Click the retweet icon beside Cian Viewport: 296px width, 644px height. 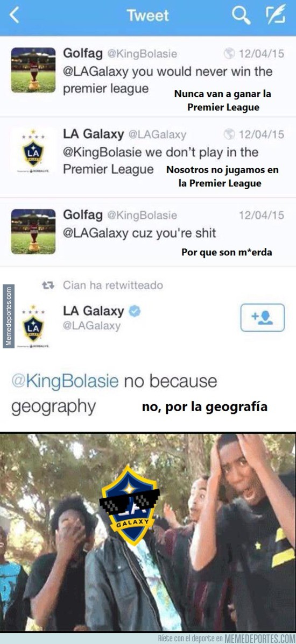click(x=48, y=285)
